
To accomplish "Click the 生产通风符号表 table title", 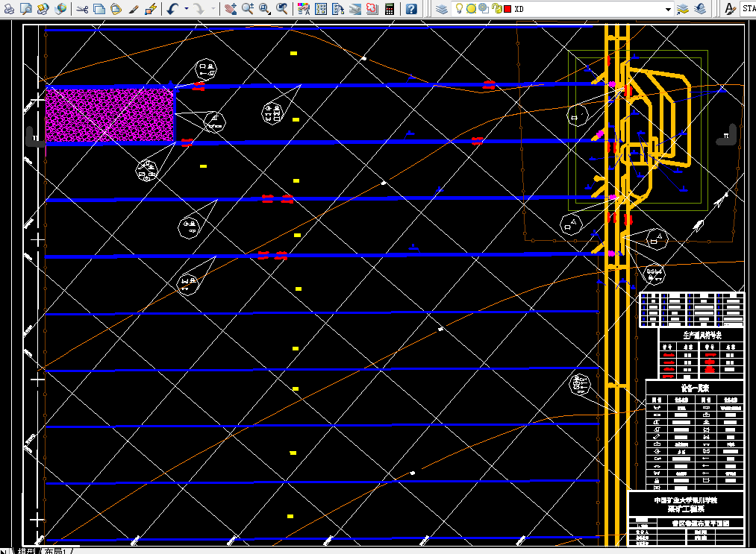I will tap(702, 336).
